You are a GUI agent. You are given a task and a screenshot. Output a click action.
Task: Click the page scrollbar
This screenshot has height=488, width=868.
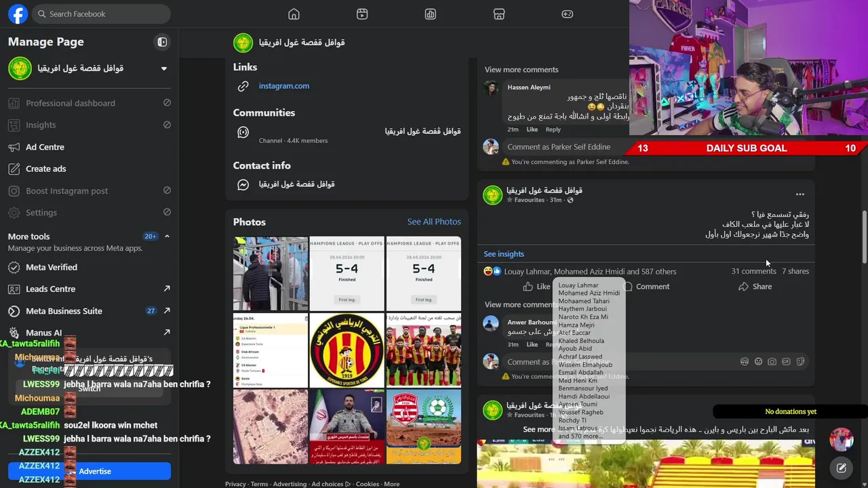click(864, 237)
